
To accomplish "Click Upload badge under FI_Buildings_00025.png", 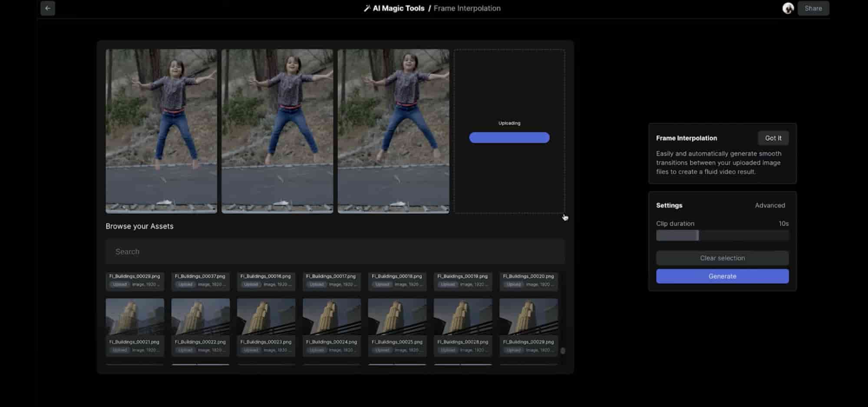I will 382,350.
